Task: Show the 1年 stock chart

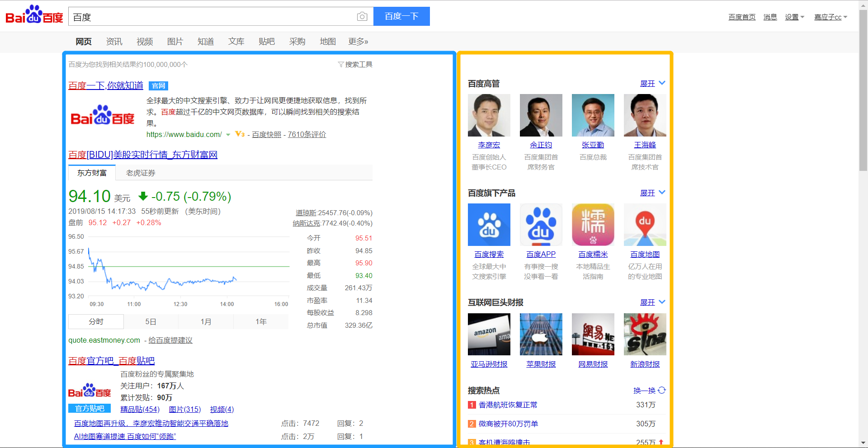Action: click(x=261, y=322)
